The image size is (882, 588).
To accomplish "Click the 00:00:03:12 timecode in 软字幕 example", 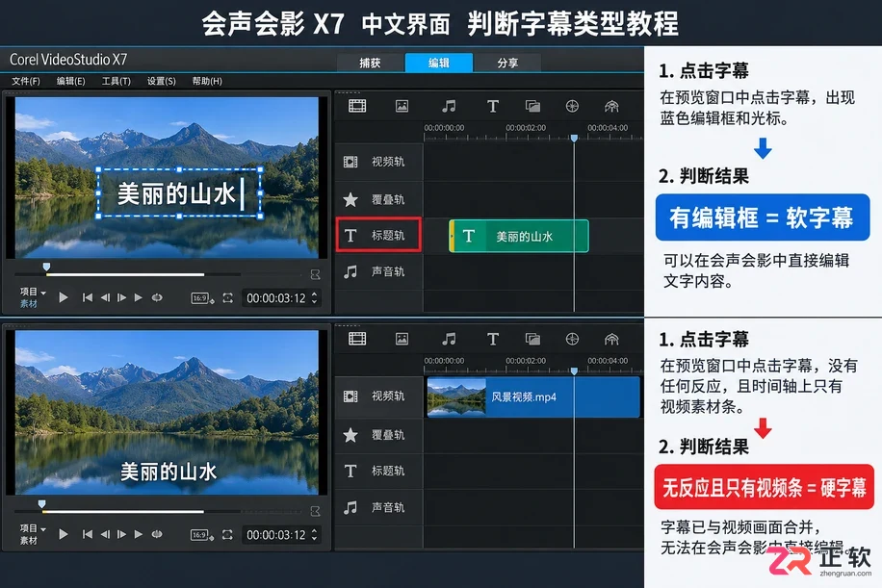I will coord(276,298).
